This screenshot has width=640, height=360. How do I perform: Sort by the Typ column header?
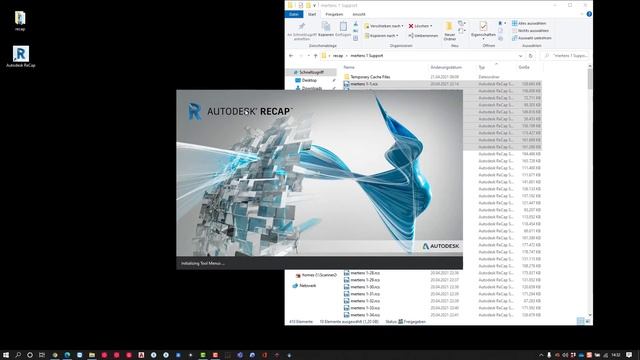pyautogui.click(x=482, y=67)
